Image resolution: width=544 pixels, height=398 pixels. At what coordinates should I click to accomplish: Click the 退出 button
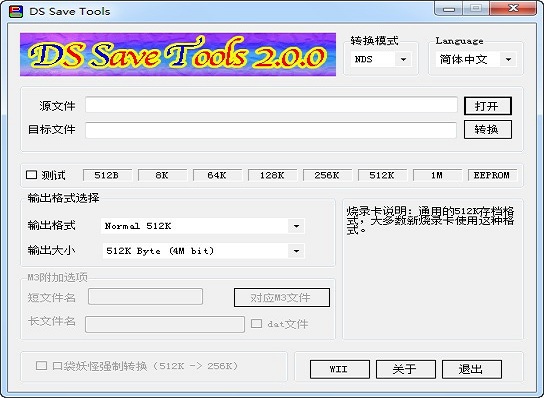coord(472,369)
